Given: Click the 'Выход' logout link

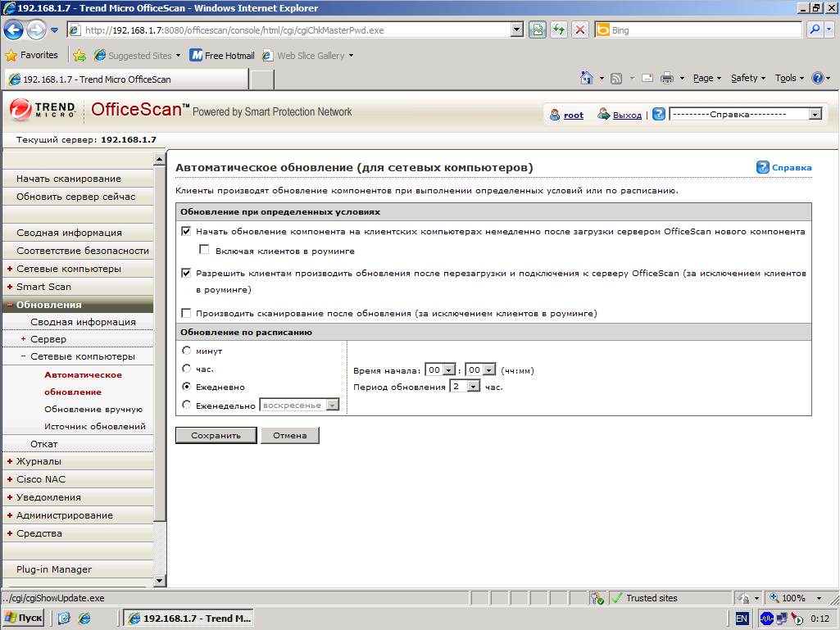Looking at the screenshot, I should click(x=627, y=115).
